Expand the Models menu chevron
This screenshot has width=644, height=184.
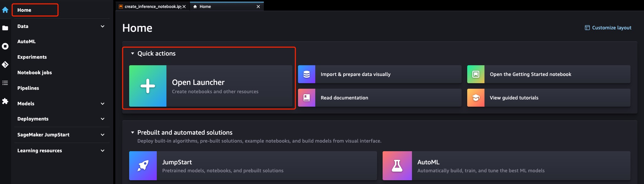(x=103, y=104)
